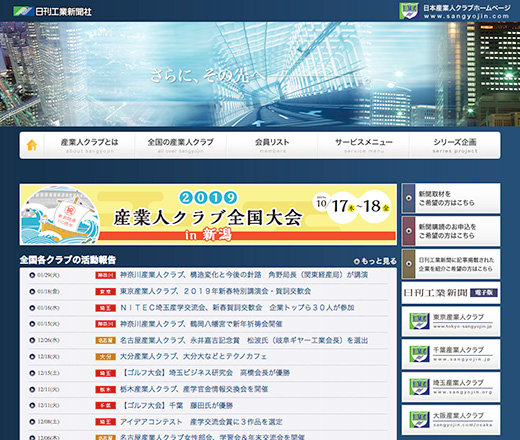Open 東京産業人クラブ banner
The width and height of the screenshot is (520, 440).
451,321
